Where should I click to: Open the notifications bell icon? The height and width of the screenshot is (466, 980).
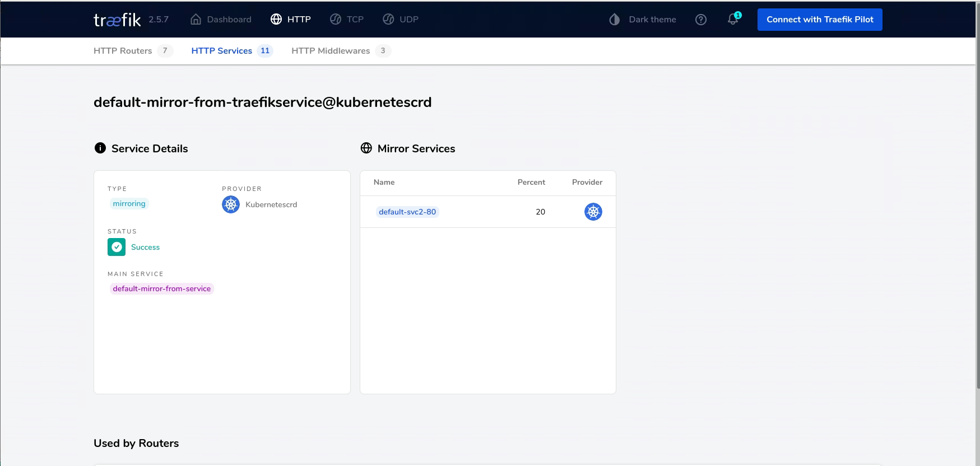(x=733, y=20)
